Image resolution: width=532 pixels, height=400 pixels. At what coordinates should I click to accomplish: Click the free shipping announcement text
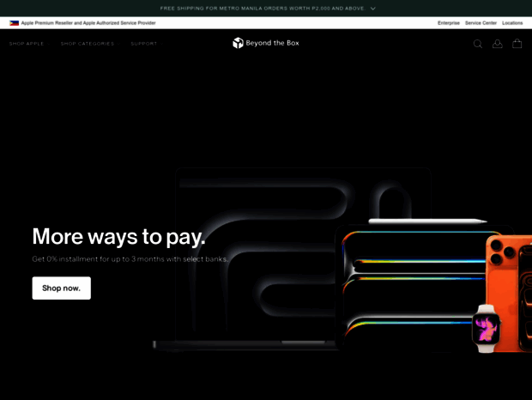(263, 9)
